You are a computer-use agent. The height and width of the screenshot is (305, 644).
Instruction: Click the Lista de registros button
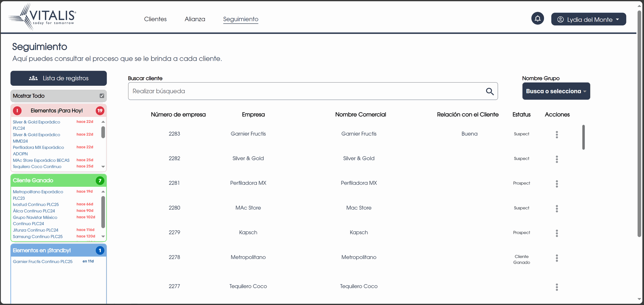[59, 78]
